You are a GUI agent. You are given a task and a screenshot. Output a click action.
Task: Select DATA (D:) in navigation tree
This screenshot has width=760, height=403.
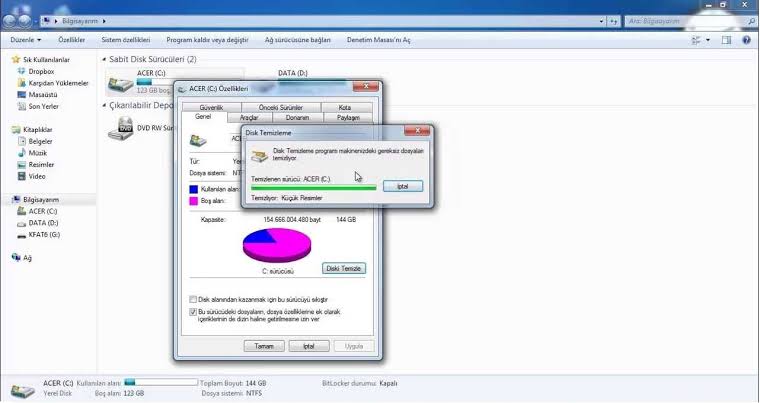tap(38, 223)
